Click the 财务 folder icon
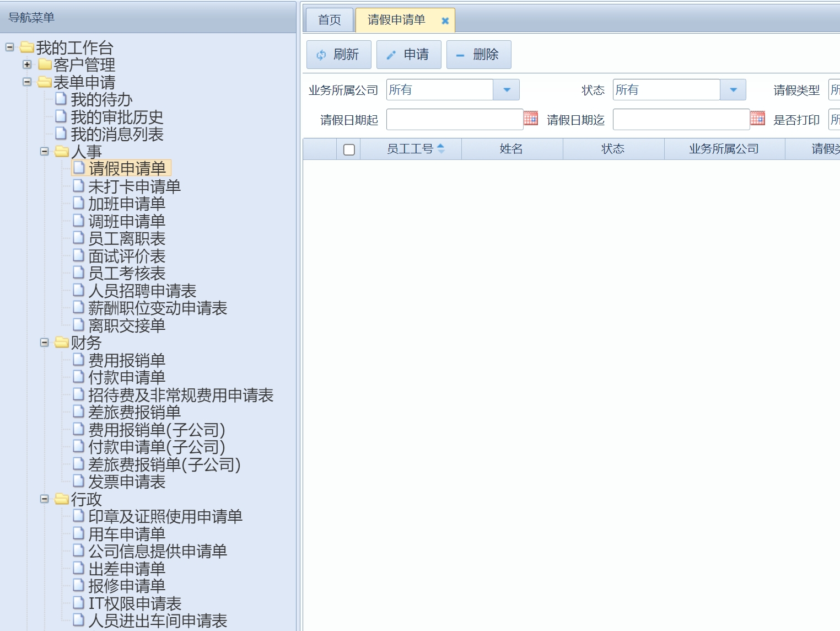Viewport: 840px width, 631px height. point(62,343)
